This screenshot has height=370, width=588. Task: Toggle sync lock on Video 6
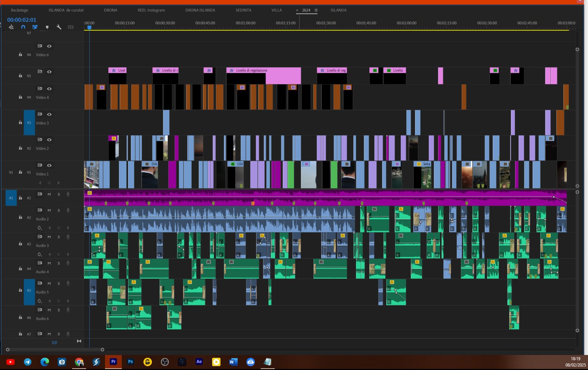(x=40, y=46)
